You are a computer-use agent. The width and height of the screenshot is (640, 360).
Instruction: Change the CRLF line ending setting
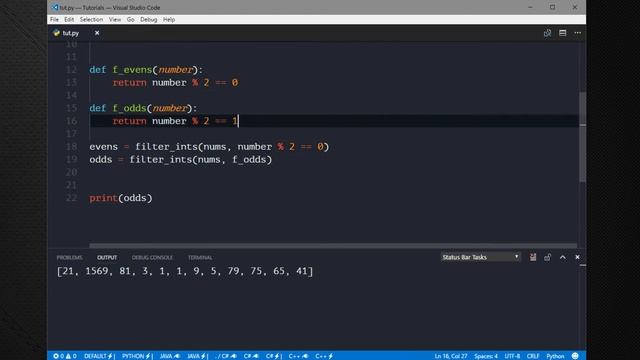click(x=533, y=356)
